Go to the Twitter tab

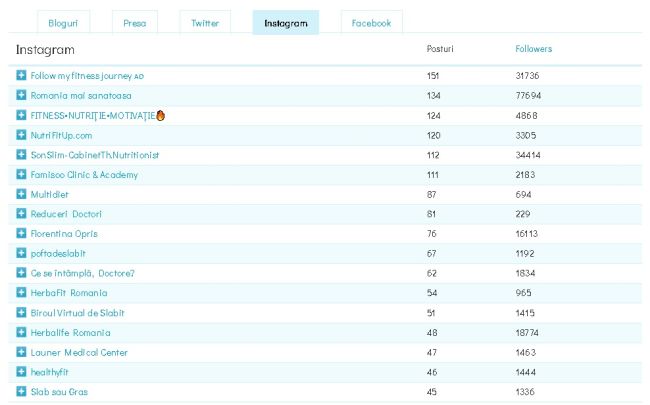pos(205,23)
